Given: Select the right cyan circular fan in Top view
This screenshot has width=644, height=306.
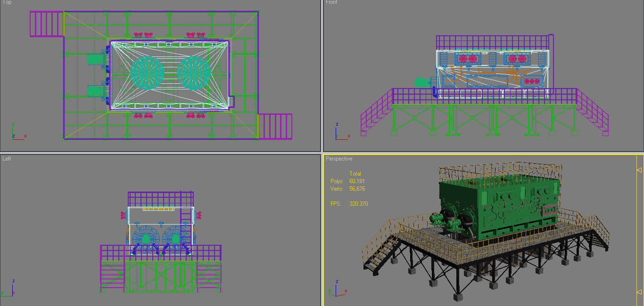Looking at the screenshot, I should [193, 73].
